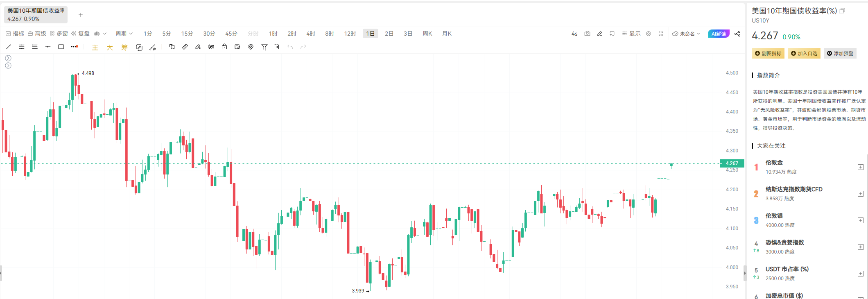Image resolution: width=868 pixels, height=299 pixels.
Task: Select the 15分 interval tab
Action: pyautogui.click(x=187, y=34)
